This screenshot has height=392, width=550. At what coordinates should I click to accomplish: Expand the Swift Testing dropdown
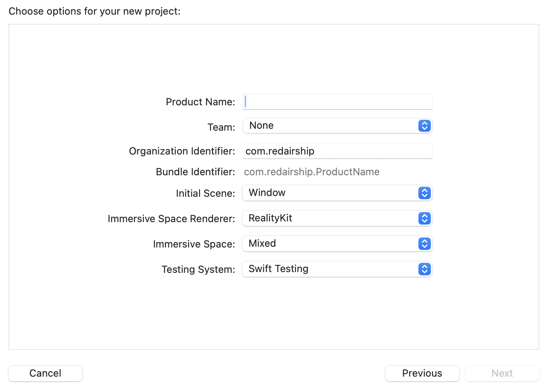click(x=331, y=269)
